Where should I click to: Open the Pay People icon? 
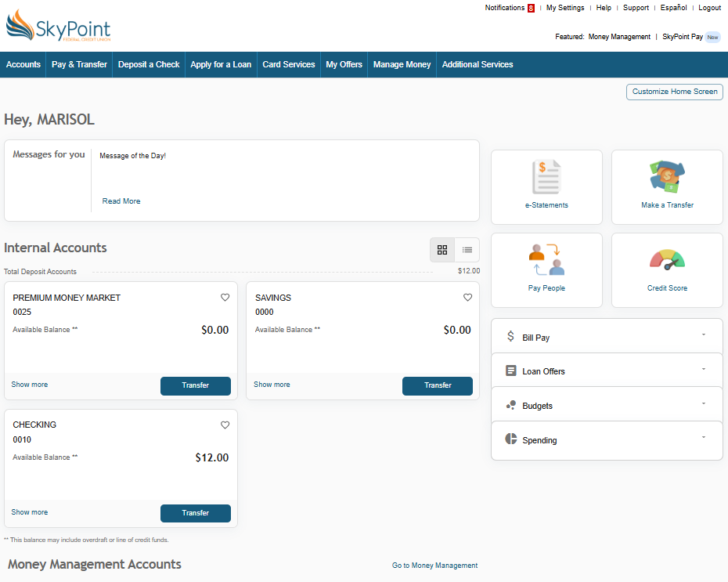[x=546, y=260]
